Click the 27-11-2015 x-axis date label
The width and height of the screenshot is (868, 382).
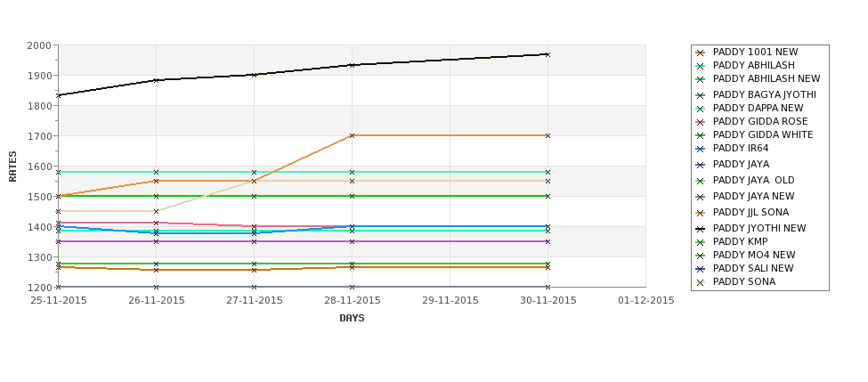tap(254, 301)
